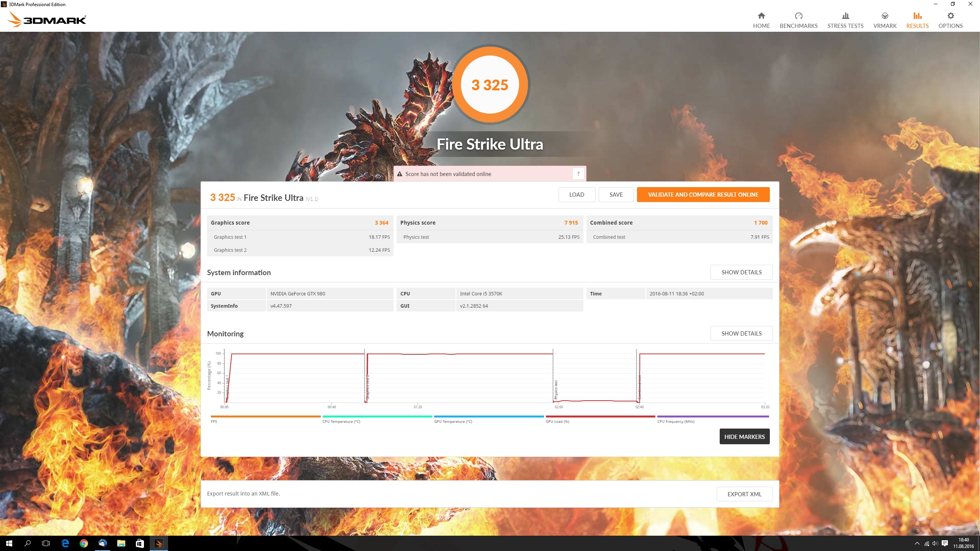Click the question mark help button

click(578, 174)
